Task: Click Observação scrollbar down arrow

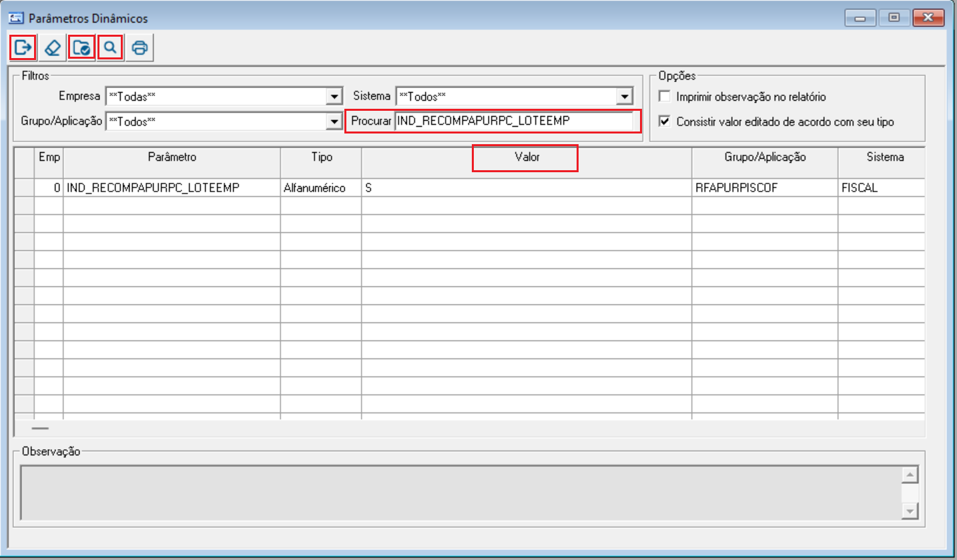Action: [x=910, y=511]
